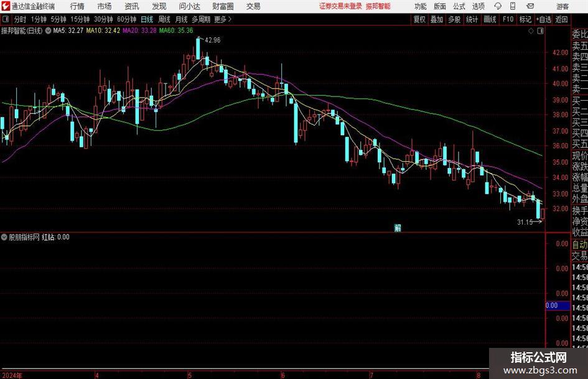
Task: Open the 资讯 menu
Action: point(132,6)
